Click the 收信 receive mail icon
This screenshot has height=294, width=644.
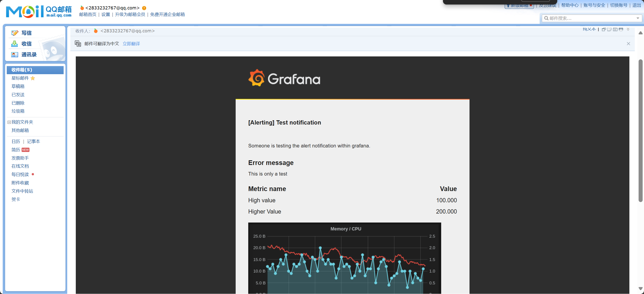pyautogui.click(x=14, y=44)
